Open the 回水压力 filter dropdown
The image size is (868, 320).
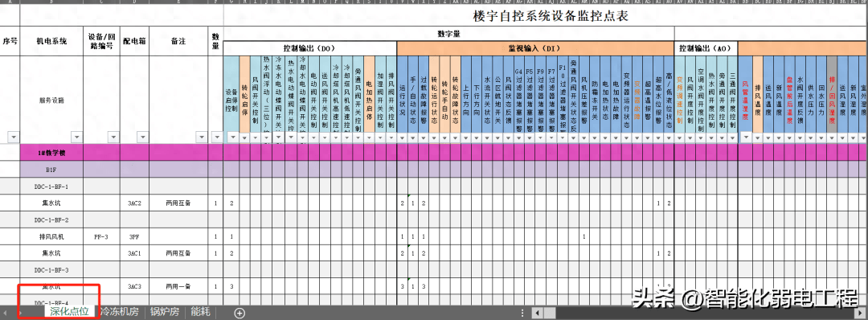coord(821,137)
